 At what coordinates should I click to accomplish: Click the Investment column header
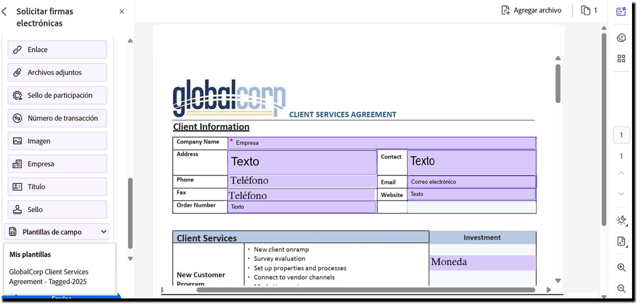(x=482, y=238)
